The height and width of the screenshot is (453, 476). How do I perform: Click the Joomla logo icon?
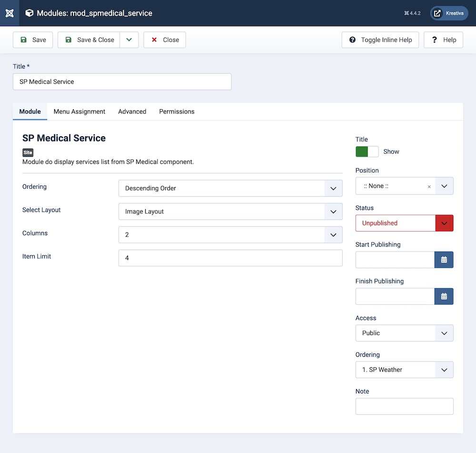point(10,13)
